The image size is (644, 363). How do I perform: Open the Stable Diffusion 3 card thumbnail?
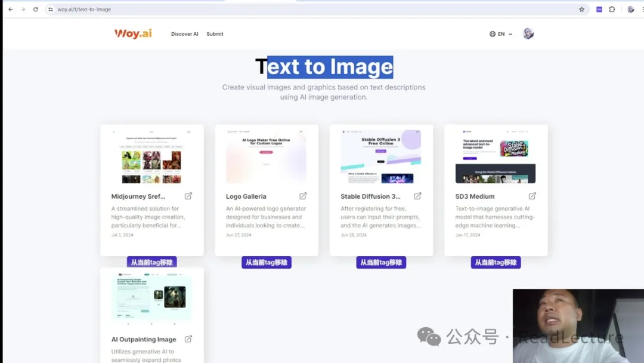pyautogui.click(x=380, y=156)
